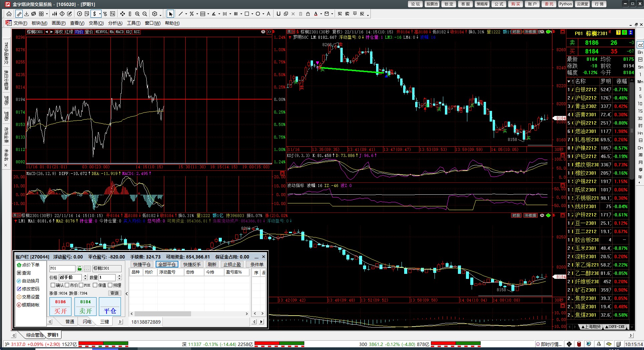This screenshot has width=644, height=350.
Task: Open the 文件(F) menu
Action: [x=20, y=23]
